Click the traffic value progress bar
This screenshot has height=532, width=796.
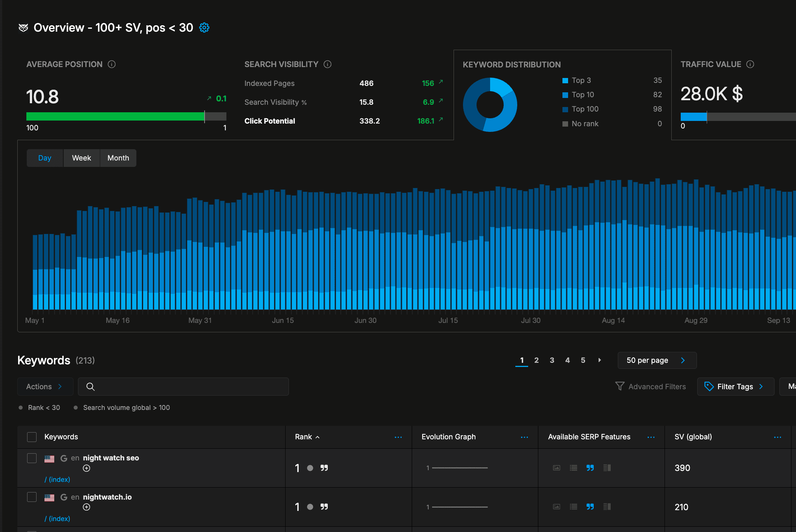coord(738,116)
